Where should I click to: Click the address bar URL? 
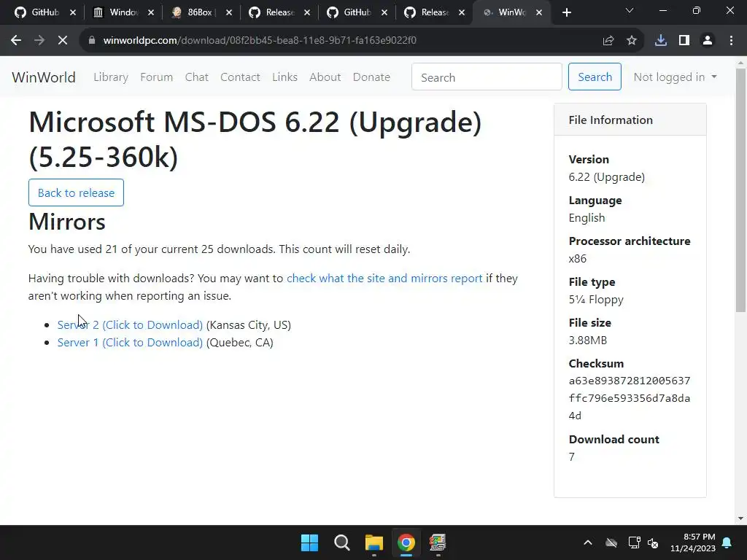click(x=260, y=41)
